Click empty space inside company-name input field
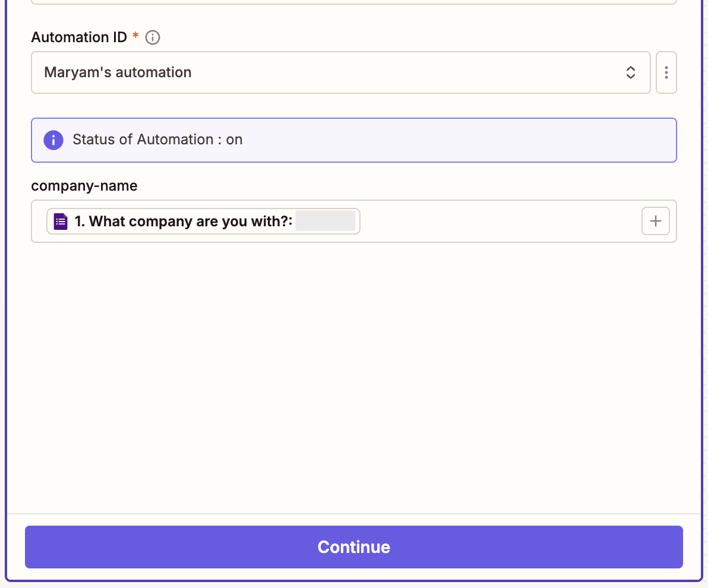Screen dimensions: 708x588 click(x=499, y=222)
